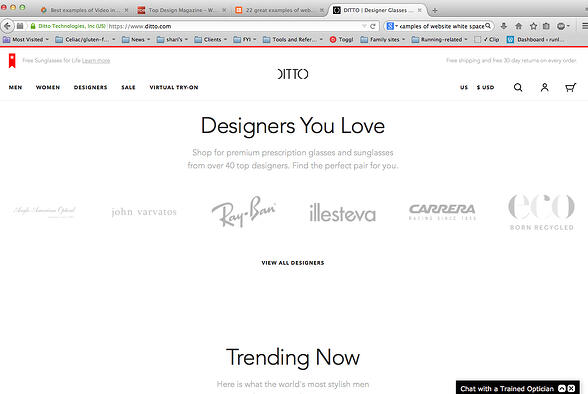The image size is (588, 394).
Task: Open the SALE navigation item
Action: click(x=128, y=87)
